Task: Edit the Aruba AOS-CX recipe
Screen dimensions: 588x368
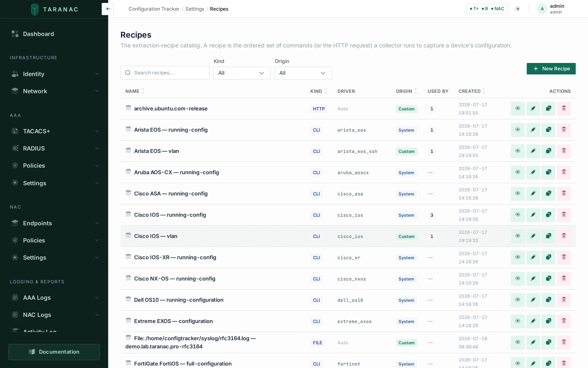Action: point(533,172)
